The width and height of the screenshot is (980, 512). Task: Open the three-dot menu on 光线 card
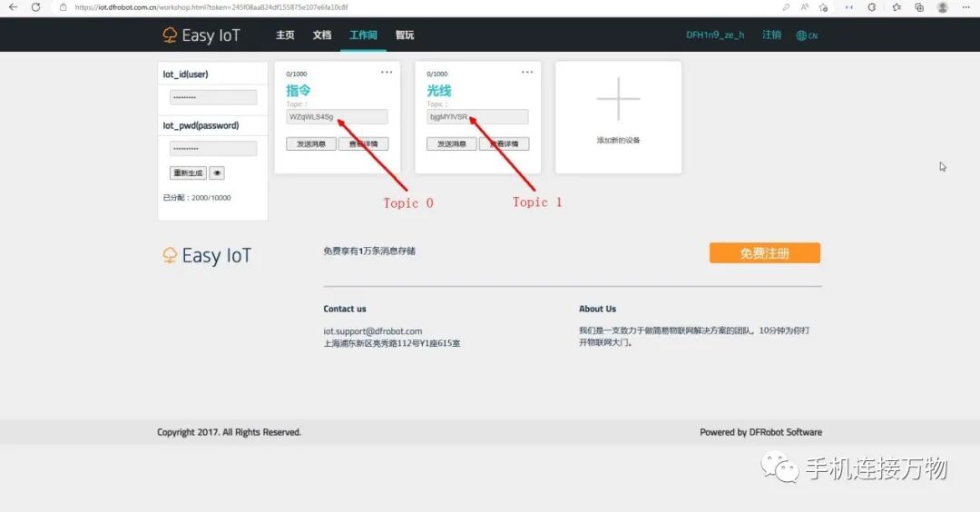(527, 73)
